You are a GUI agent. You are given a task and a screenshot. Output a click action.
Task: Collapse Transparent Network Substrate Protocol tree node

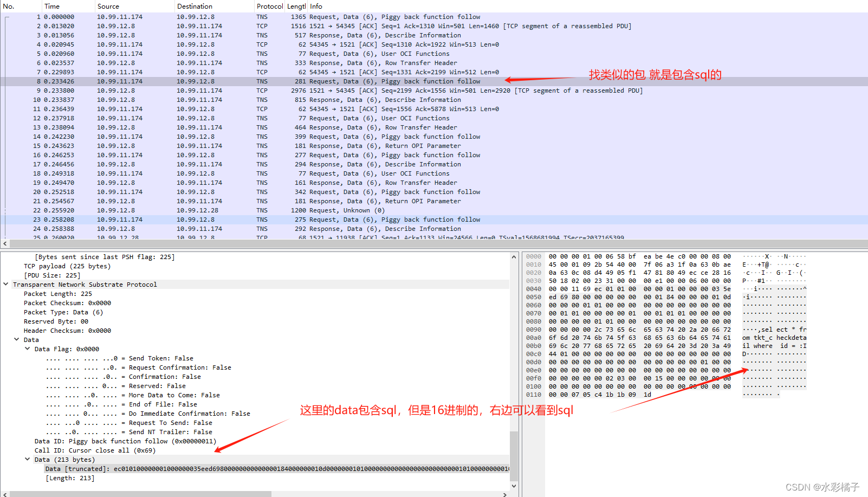pyautogui.click(x=6, y=285)
